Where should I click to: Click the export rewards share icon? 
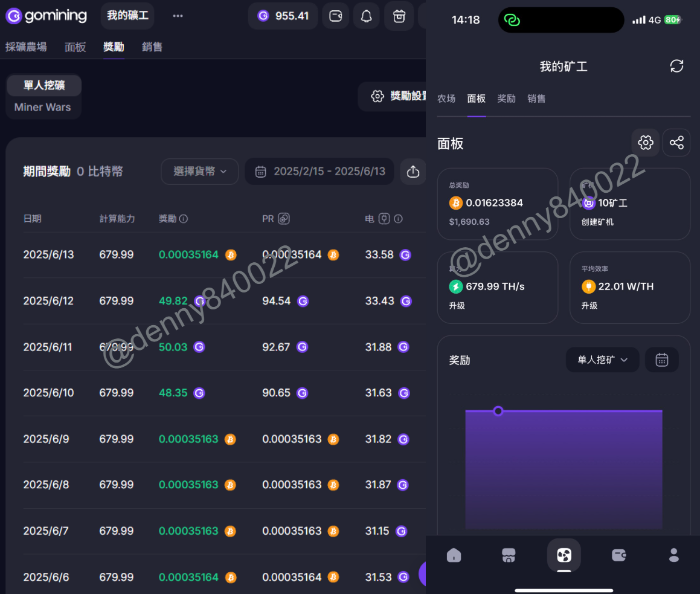pos(413,172)
